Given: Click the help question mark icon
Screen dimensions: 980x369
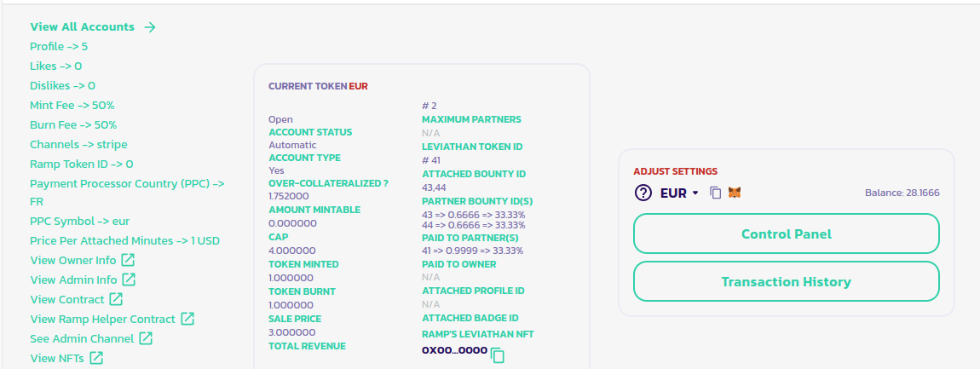Looking at the screenshot, I should pyautogui.click(x=643, y=193).
